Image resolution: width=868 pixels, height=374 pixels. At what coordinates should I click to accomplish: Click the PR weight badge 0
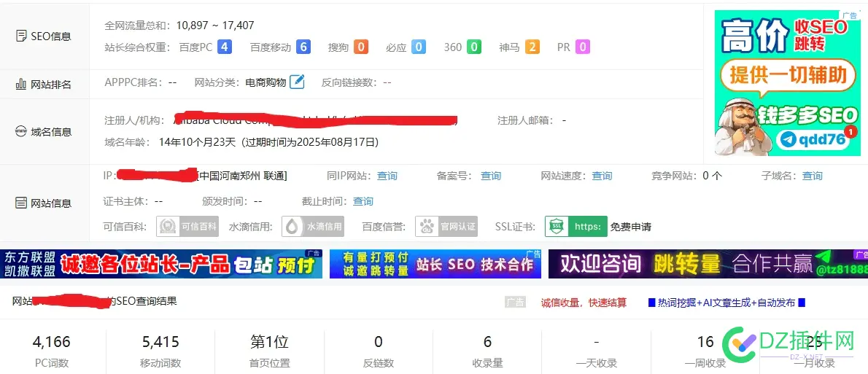pyautogui.click(x=582, y=47)
